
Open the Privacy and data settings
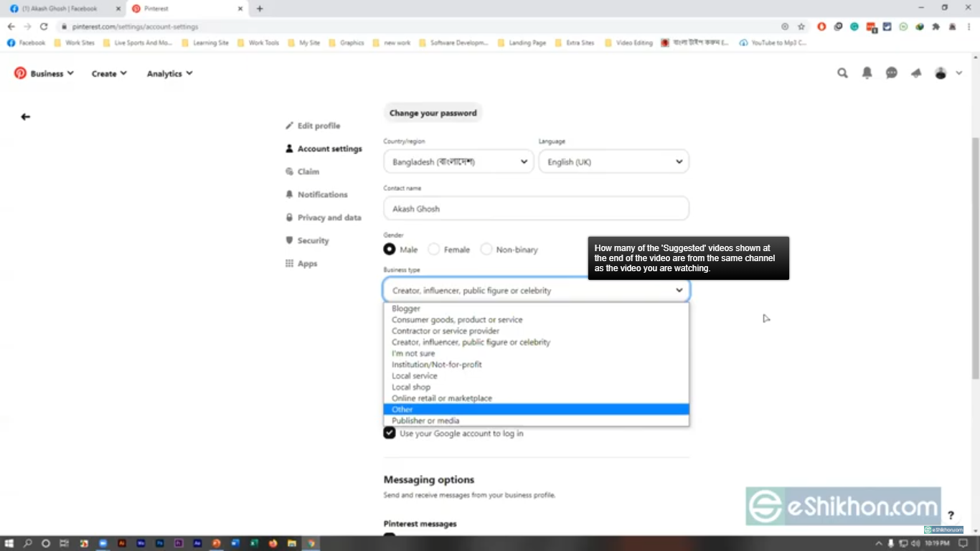point(329,217)
